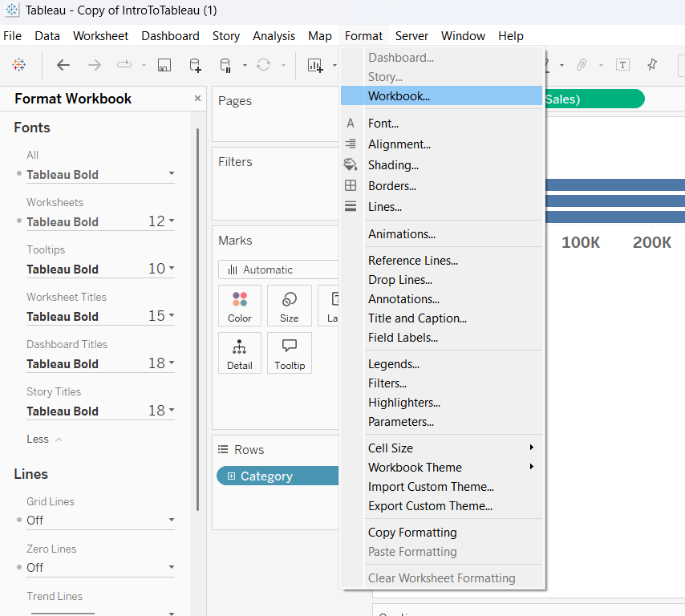Click the Tableau logo start page icon
Screen dimensions: 685x616
coord(18,65)
